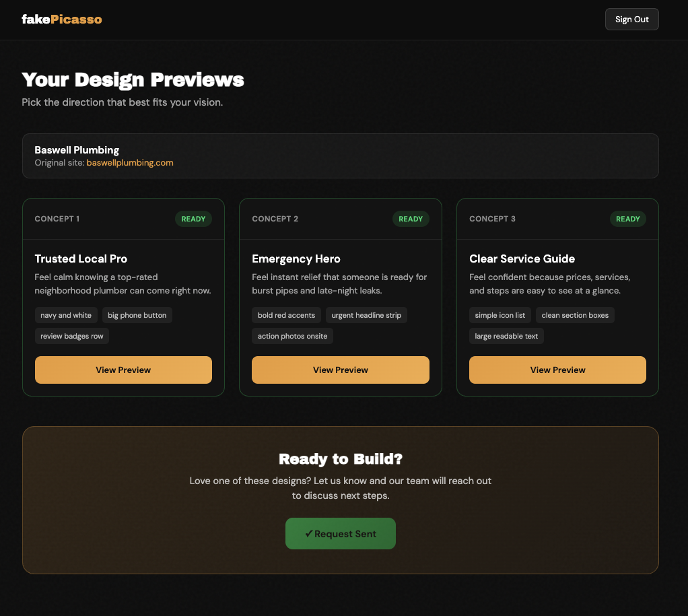The width and height of the screenshot is (688, 616).
Task: View Preview for Clear Service Guide
Action: 557,370
